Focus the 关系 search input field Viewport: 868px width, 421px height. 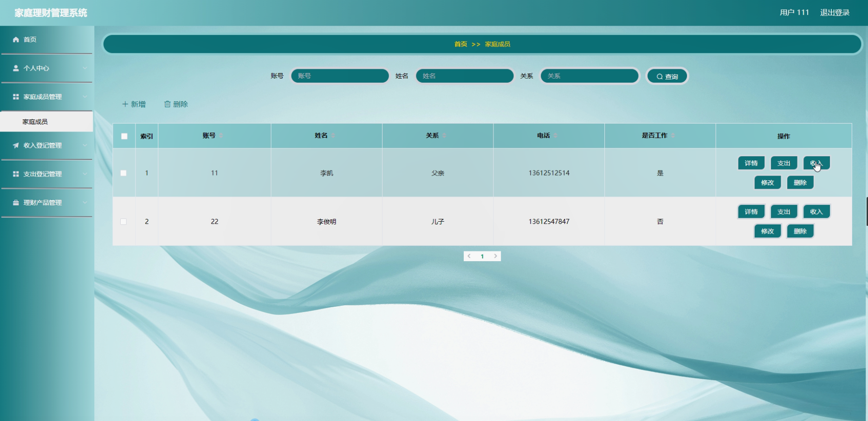pos(589,76)
